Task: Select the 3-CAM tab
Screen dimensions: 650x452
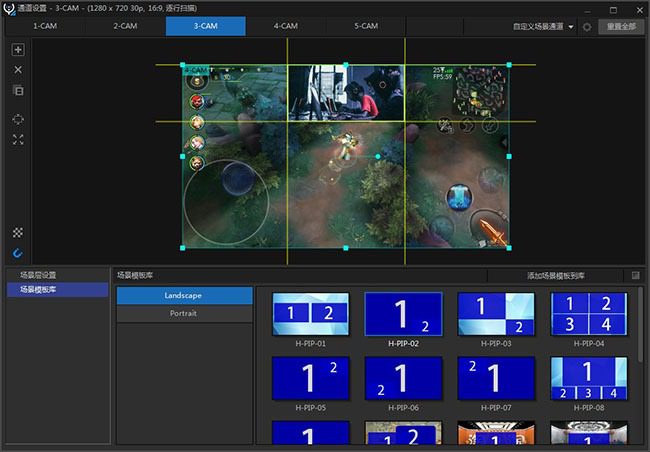Action: point(206,26)
